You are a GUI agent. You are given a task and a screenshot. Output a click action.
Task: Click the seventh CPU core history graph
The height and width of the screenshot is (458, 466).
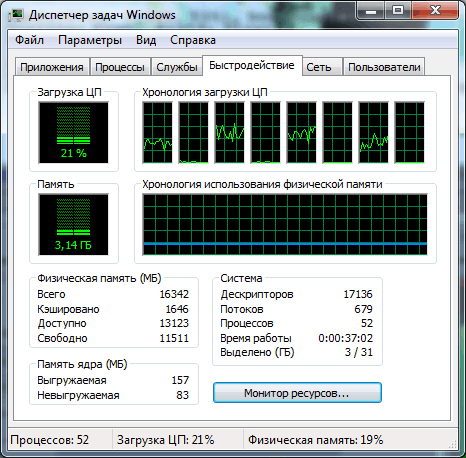[x=373, y=133]
